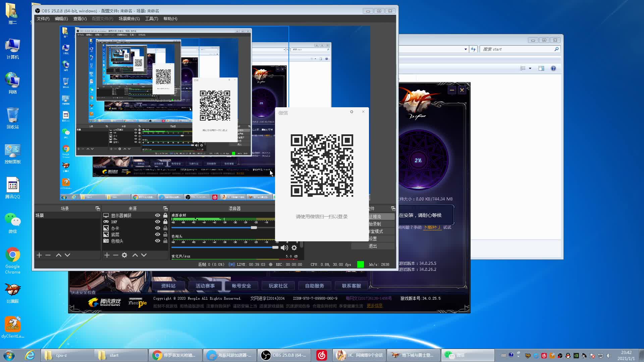Open the NetEase Music taskbar icon
This screenshot has width=644, height=362.
(321, 355)
